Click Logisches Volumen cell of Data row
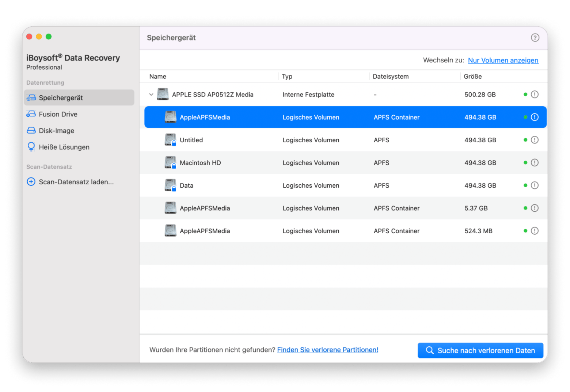This screenshot has height=392, width=570. pos(311,185)
